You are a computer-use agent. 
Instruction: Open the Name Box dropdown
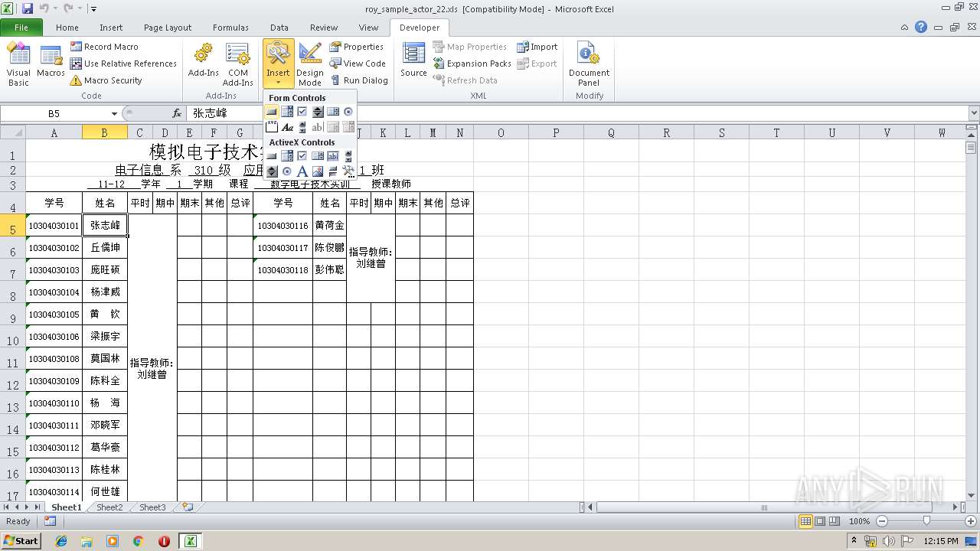point(114,113)
